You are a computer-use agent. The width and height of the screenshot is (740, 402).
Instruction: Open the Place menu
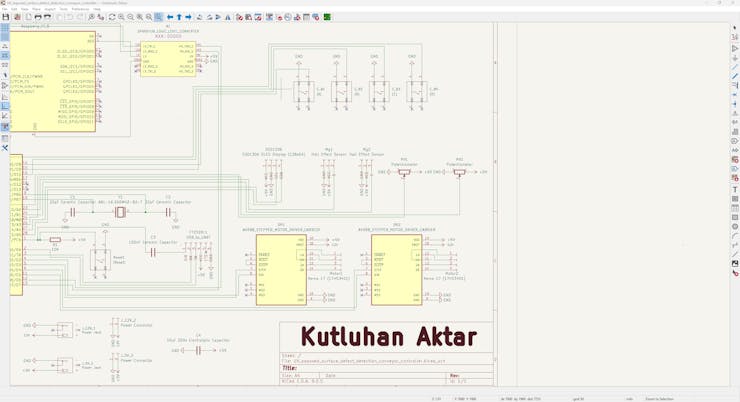click(36, 9)
